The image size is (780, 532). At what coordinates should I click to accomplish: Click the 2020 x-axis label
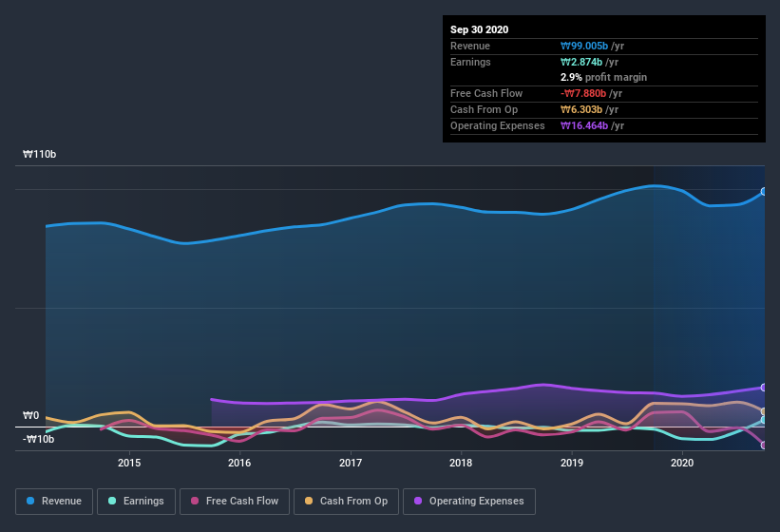click(x=682, y=463)
